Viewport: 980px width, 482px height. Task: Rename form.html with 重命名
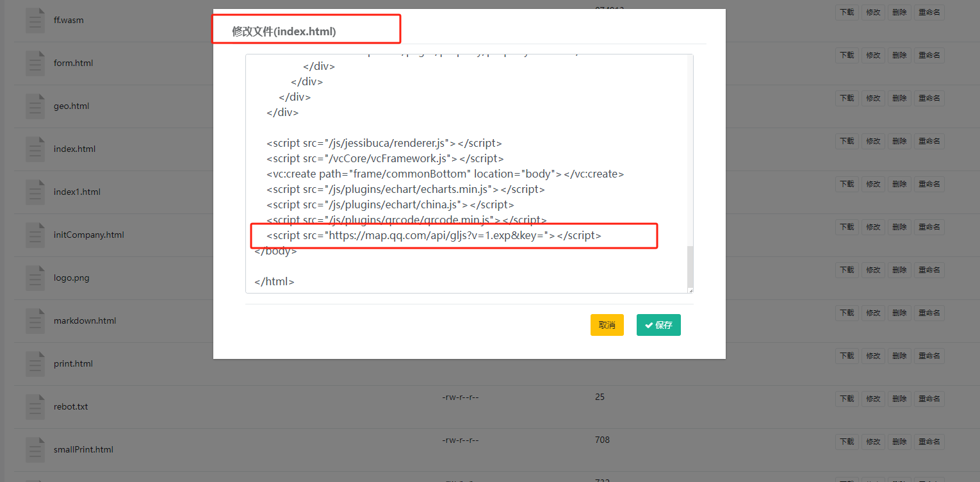coord(929,55)
